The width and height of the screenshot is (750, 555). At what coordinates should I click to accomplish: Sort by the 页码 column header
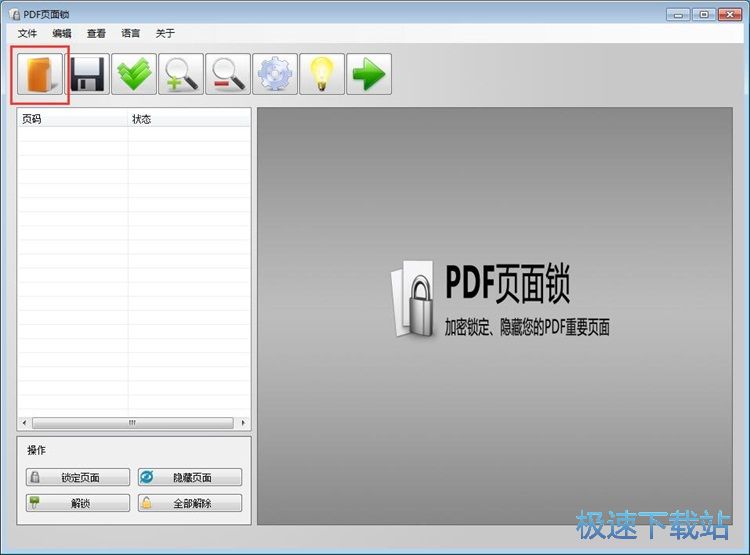[73, 119]
